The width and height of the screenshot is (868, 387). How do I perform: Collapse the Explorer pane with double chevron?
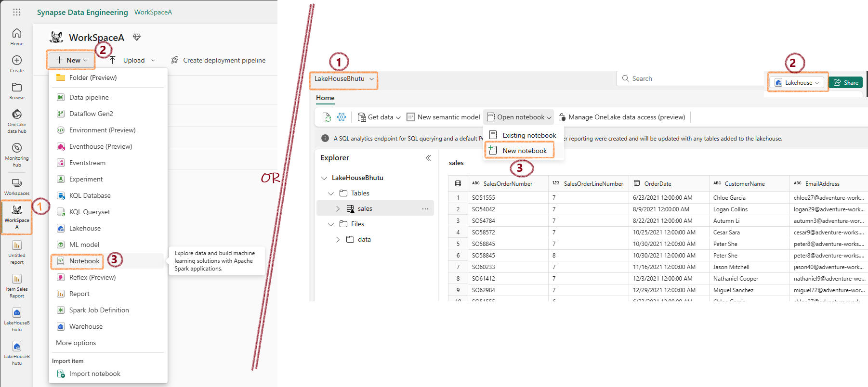click(428, 158)
